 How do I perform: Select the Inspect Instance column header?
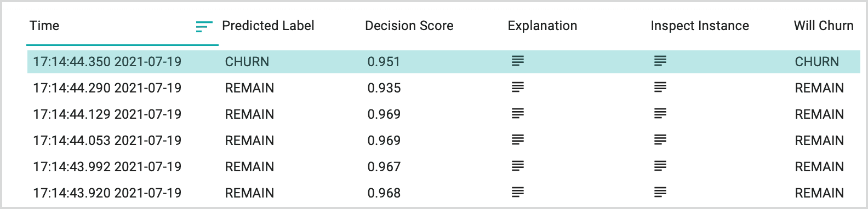700,26
